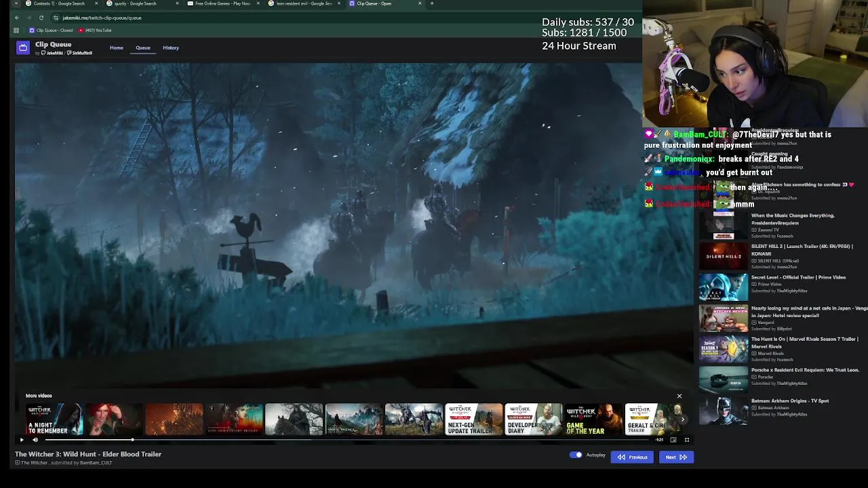
Task: Open 'Secret Level - Official Trailer' queue item
Action: click(x=798, y=277)
